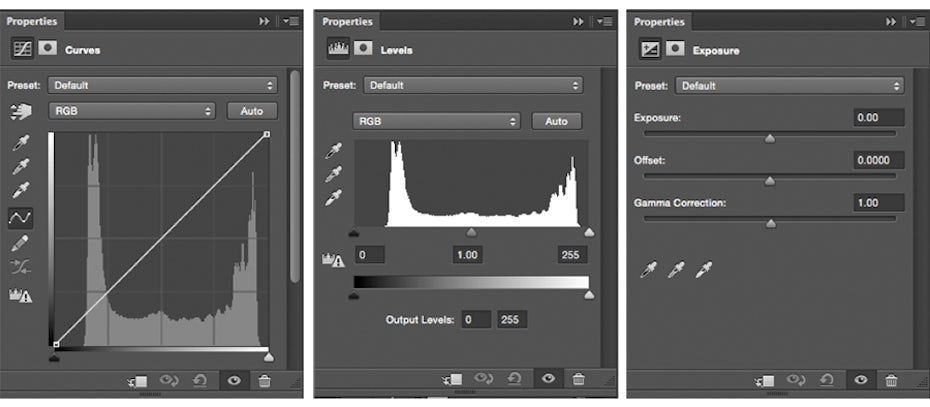Viewport: 930px width, 407px height.
Task: Clip to layer icon in Levels panel
Action: click(452, 379)
